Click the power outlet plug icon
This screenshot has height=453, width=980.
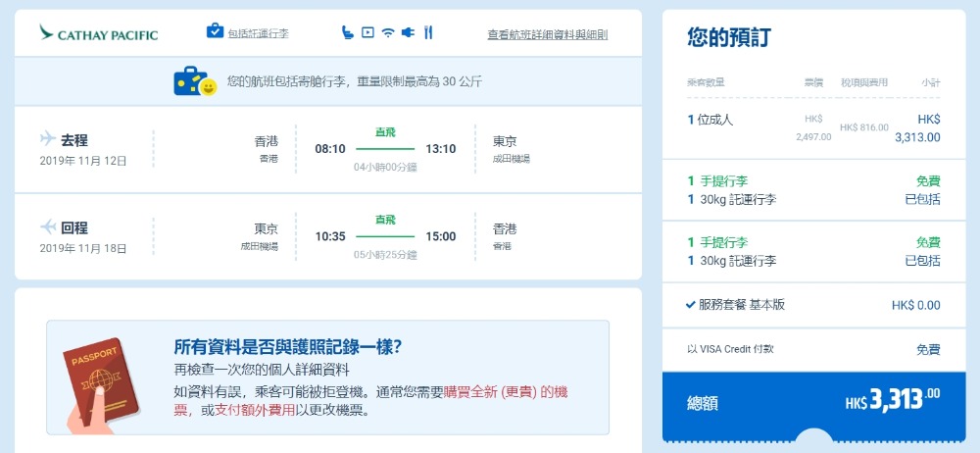click(408, 32)
